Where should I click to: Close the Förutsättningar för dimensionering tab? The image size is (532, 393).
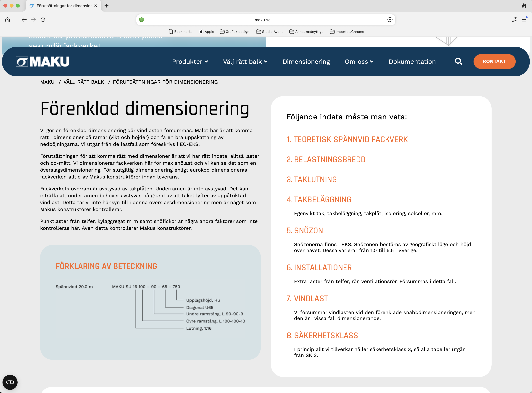pyautogui.click(x=96, y=6)
